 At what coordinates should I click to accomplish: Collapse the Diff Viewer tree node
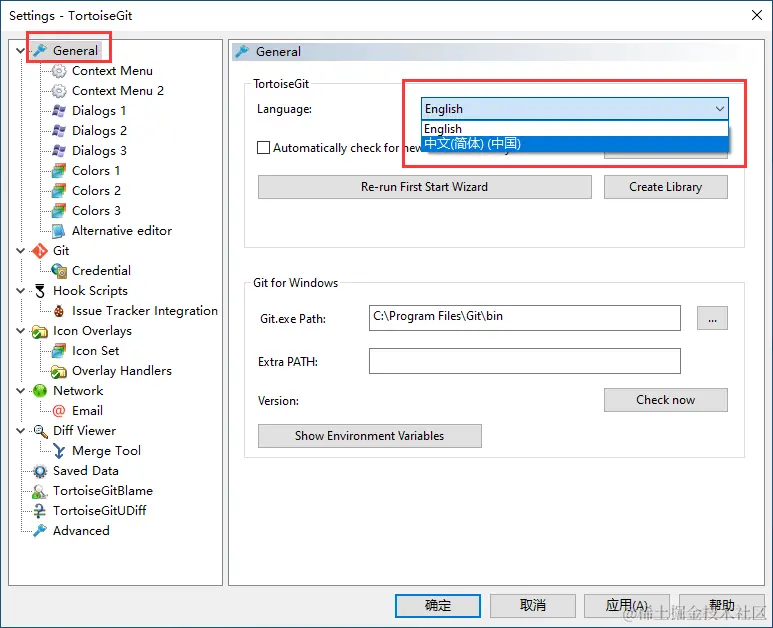point(20,431)
